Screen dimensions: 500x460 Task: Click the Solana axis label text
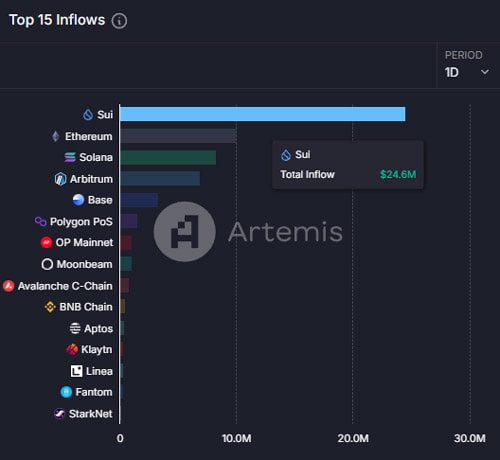point(96,157)
